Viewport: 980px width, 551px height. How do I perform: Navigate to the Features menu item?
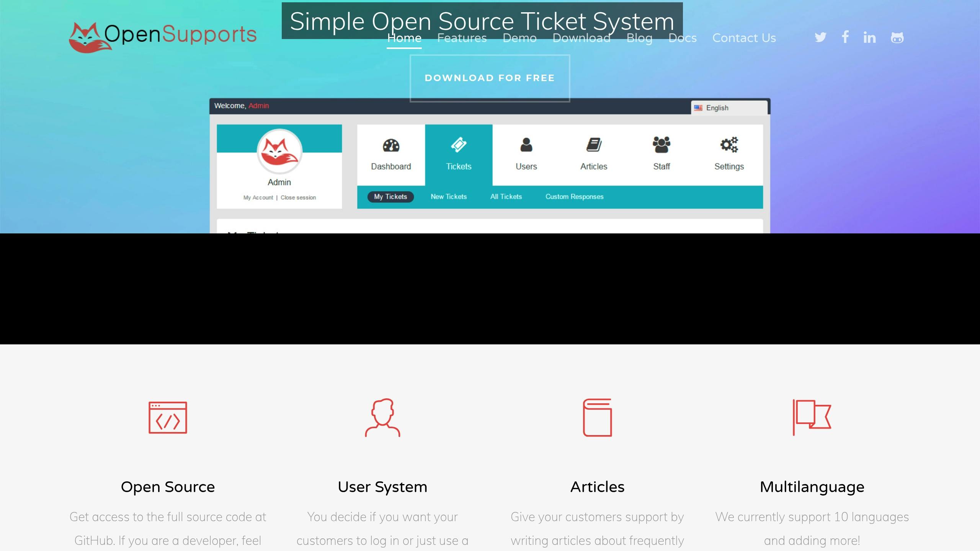pos(461,38)
